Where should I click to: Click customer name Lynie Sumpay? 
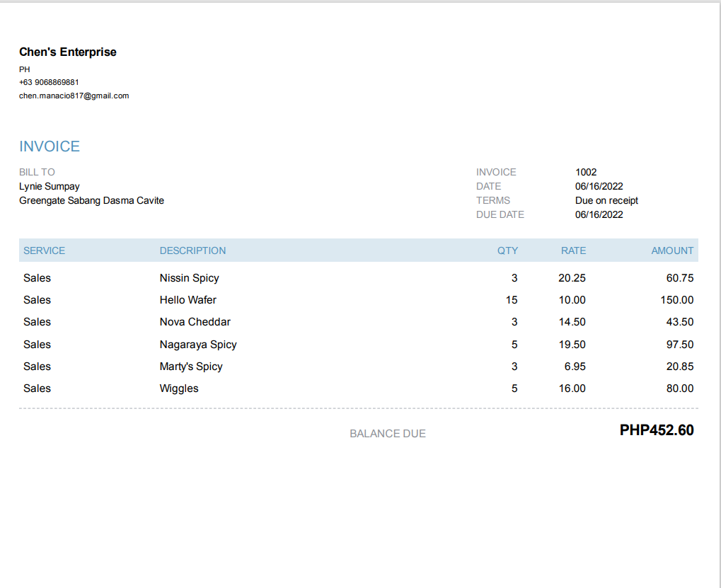50,186
